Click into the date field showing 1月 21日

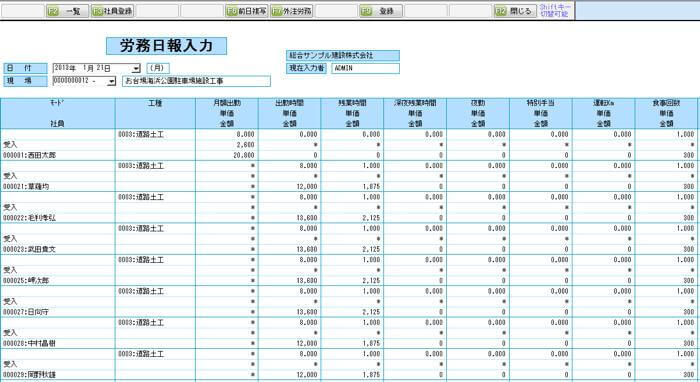coord(92,68)
